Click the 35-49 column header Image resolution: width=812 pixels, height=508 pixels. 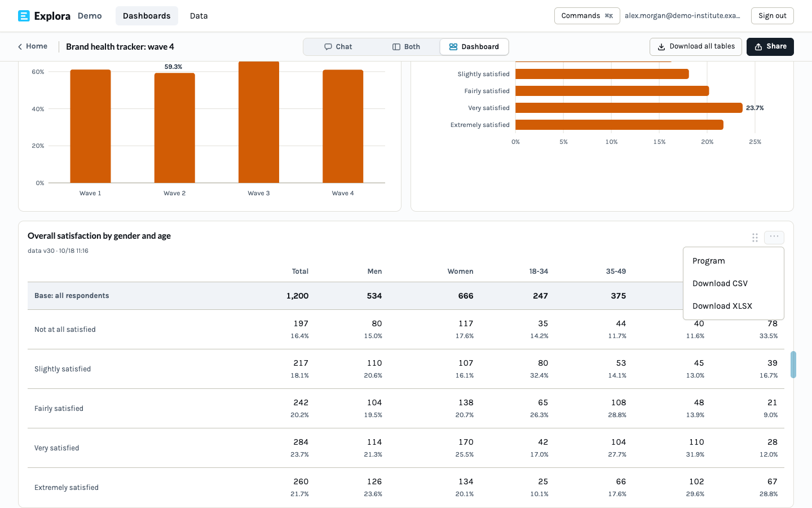pos(616,271)
